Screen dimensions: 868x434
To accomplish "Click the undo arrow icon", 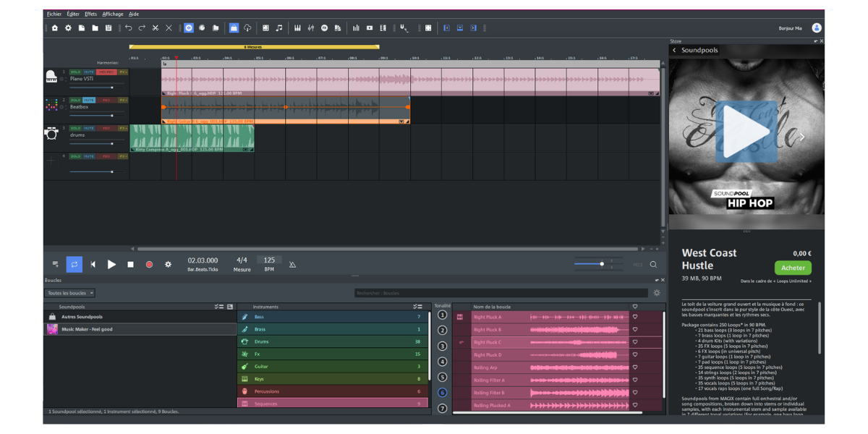I will pyautogui.click(x=128, y=28).
